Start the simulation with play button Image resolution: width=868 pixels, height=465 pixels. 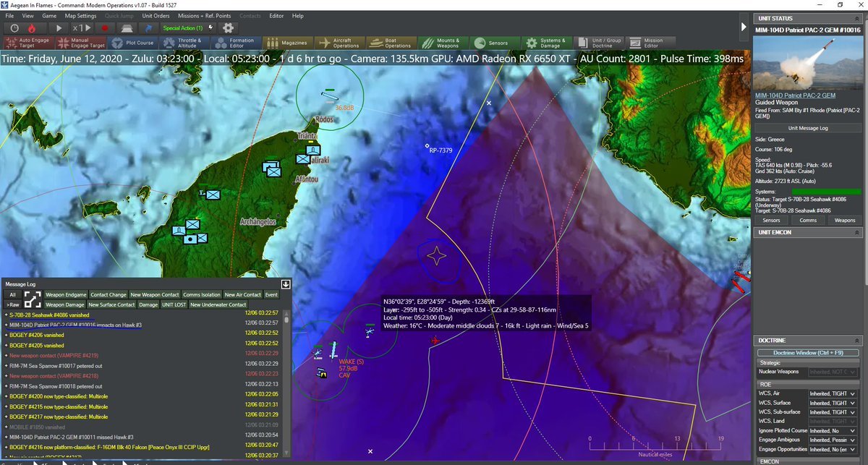tap(59, 27)
